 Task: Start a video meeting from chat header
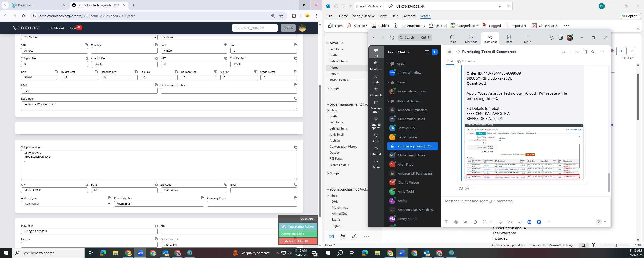[576, 52]
